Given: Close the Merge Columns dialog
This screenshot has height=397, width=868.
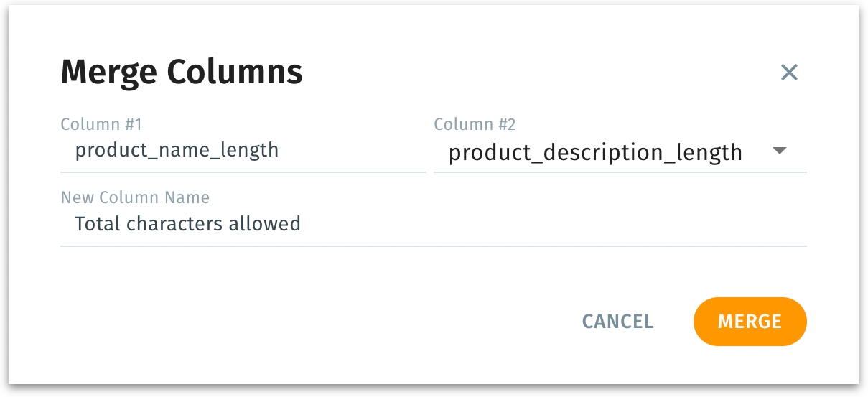Looking at the screenshot, I should coord(789,72).
